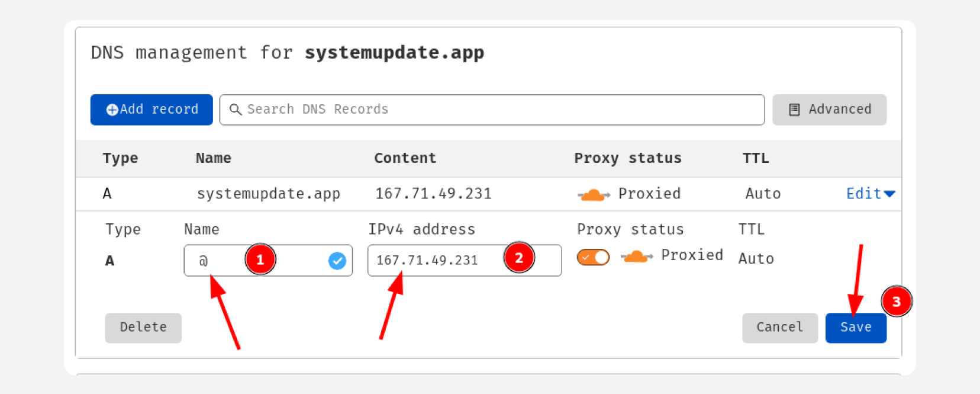Click red annotation circle number 1
This screenshot has width=980, height=394.
[260, 259]
